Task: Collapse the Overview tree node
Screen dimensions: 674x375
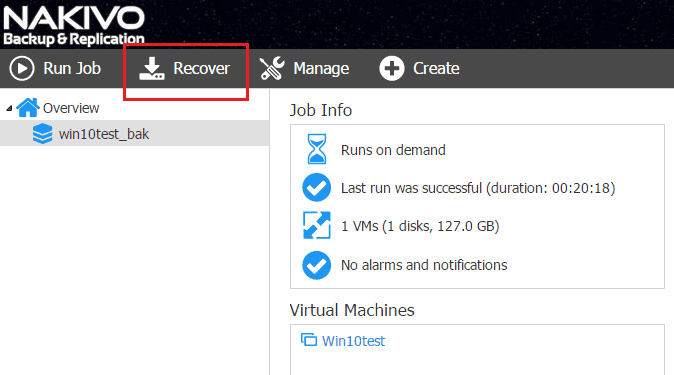Action: pyautogui.click(x=9, y=108)
